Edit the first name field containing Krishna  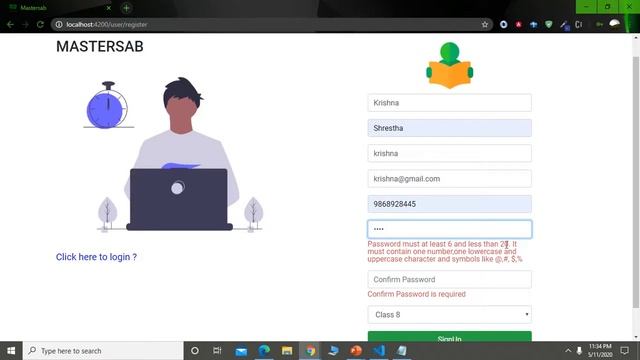click(x=449, y=103)
